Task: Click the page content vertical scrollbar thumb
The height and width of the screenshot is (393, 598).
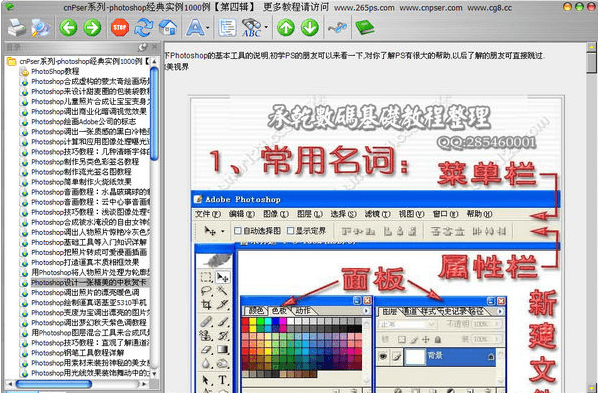Action: pos(592,62)
